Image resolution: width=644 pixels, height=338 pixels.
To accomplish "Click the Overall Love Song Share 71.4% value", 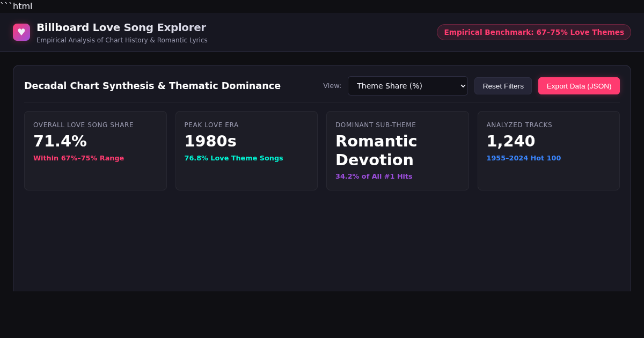I will point(60,141).
